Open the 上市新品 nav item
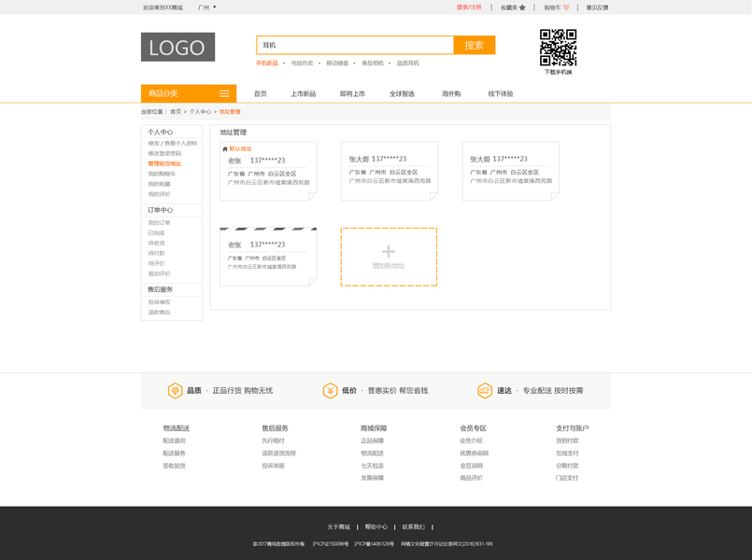This screenshot has width=752, height=560. (x=303, y=94)
